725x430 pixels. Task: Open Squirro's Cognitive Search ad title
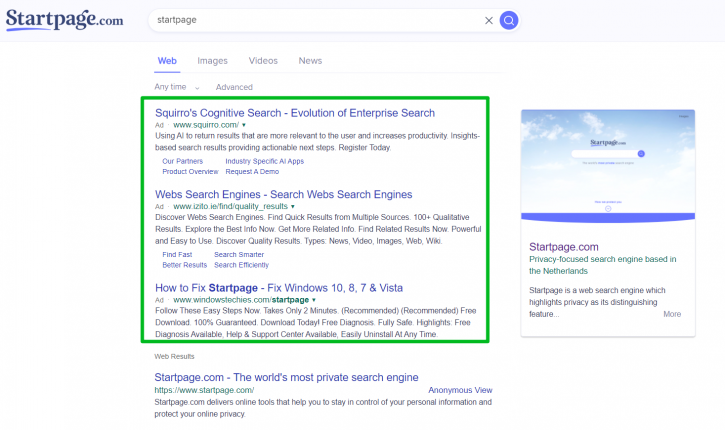(x=295, y=113)
